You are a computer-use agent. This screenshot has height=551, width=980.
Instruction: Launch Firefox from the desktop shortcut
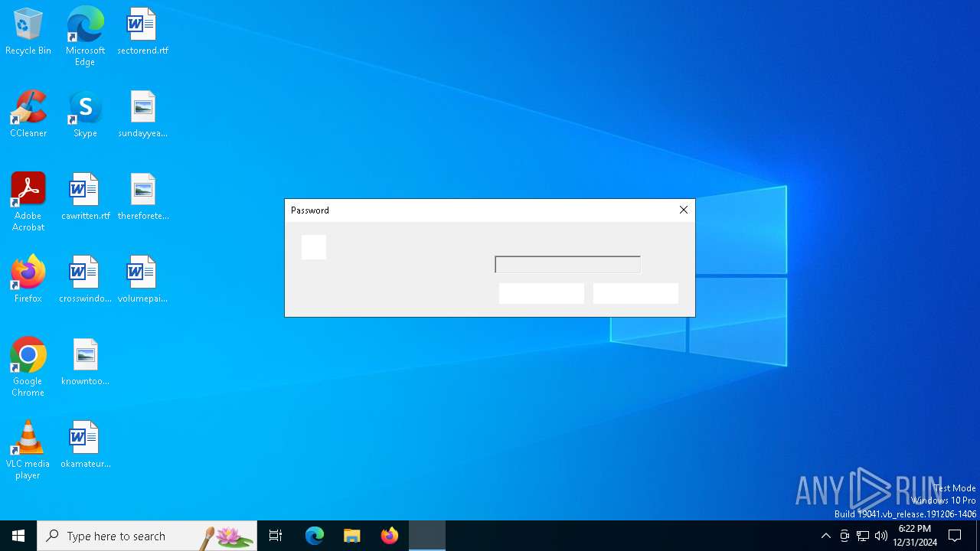pyautogui.click(x=28, y=279)
